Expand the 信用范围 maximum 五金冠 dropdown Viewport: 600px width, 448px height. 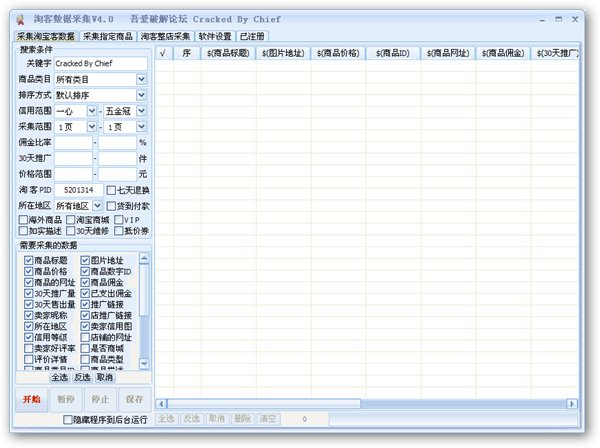pyautogui.click(x=141, y=111)
